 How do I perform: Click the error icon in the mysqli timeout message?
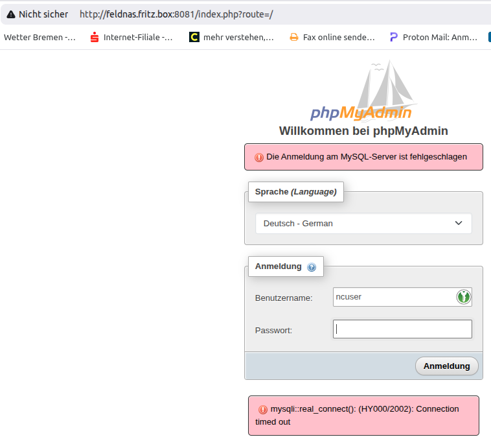coord(262,410)
